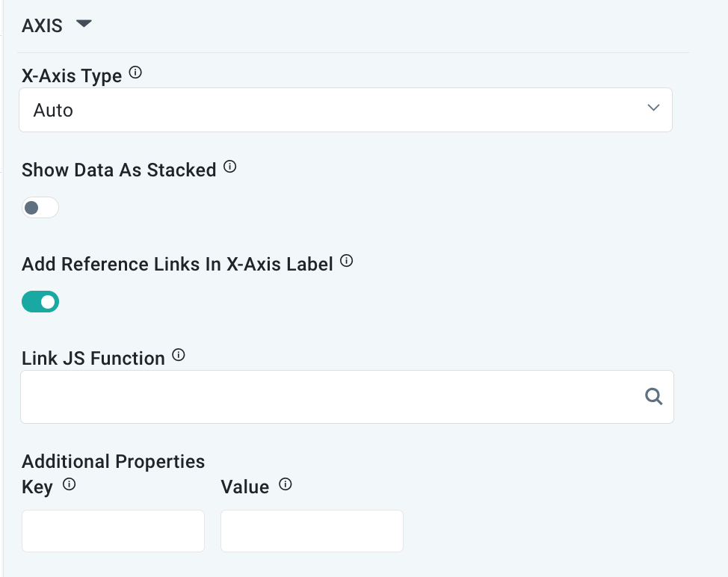
Task: Focus the Link JS Function input field
Action: (x=329, y=397)
